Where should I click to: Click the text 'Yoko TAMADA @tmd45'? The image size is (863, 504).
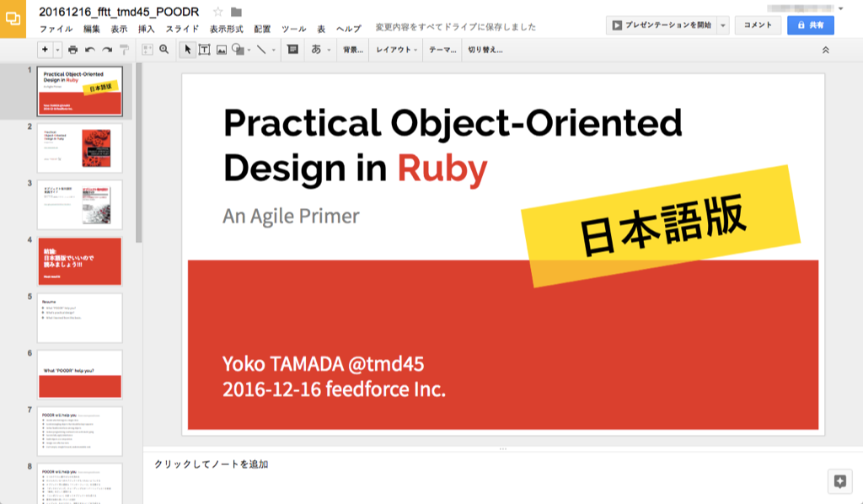[323, 364]
